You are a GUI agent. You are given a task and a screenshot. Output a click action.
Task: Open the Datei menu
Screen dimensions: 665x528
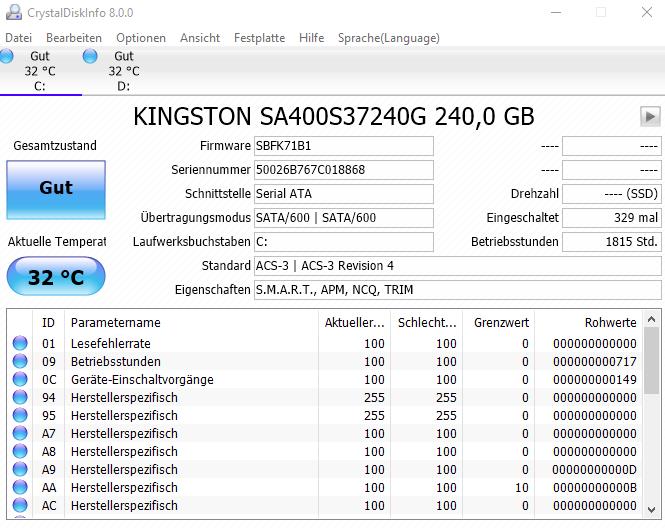(x=19, y=38)
